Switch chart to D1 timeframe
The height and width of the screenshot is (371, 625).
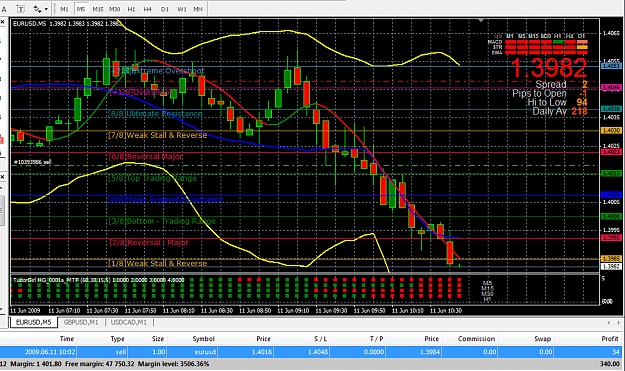[x=165, y=9]
